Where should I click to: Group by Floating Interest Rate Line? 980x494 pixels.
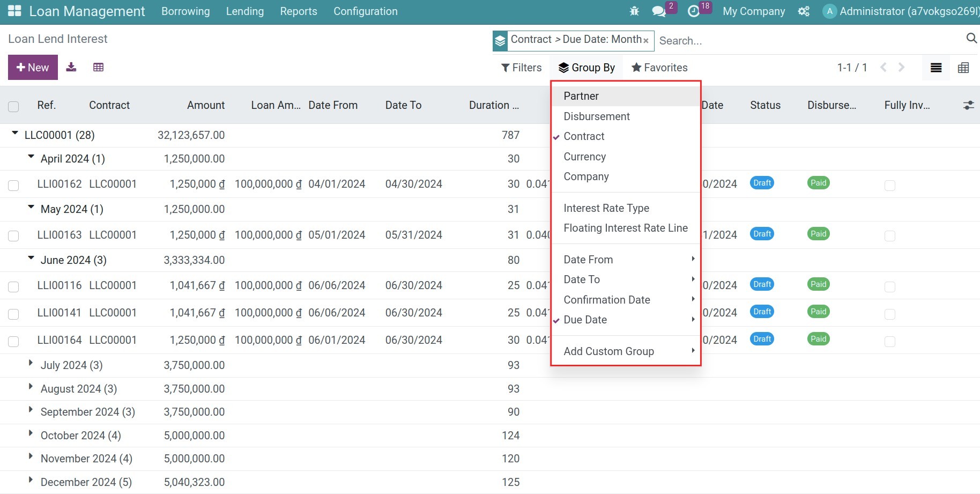(x=626, y=228)
